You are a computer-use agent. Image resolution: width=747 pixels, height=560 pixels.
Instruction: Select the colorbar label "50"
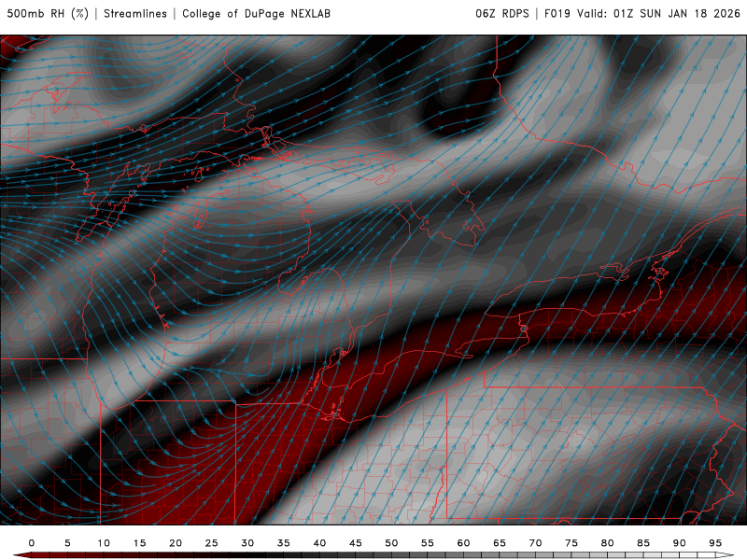click(x=391, y=543)
